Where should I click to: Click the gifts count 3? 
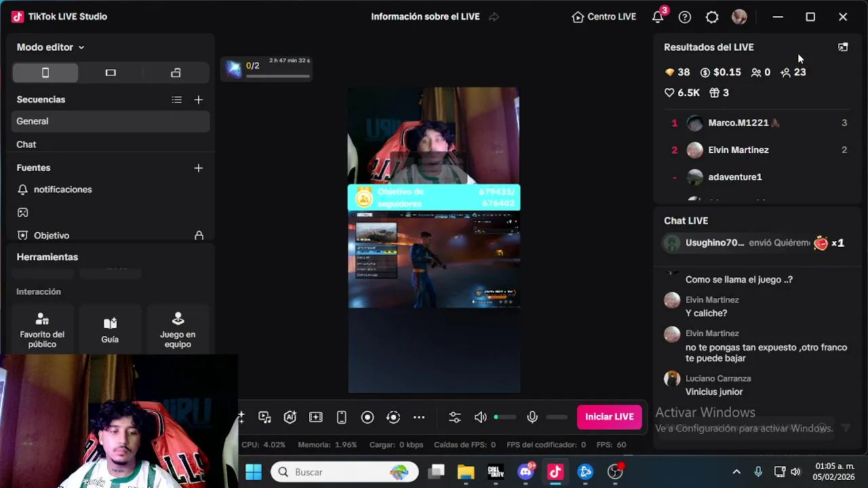(x=719, y=93)
